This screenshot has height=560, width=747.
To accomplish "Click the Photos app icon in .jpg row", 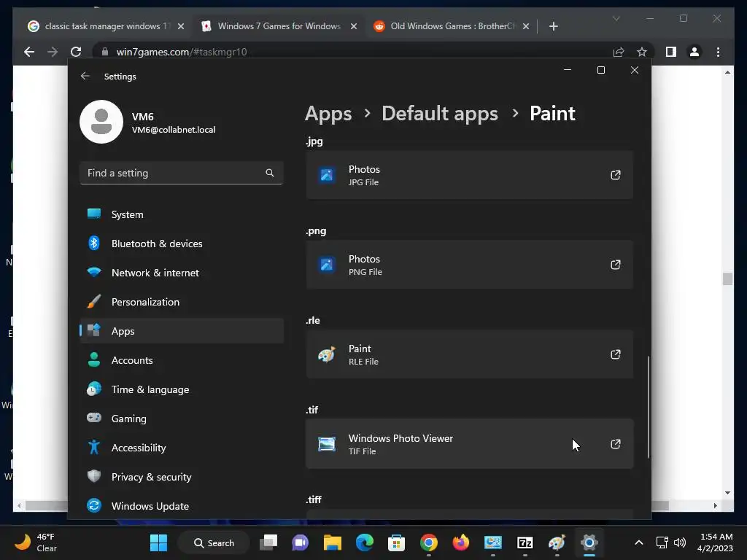I will pyautogui.click(x=327, y=175).
